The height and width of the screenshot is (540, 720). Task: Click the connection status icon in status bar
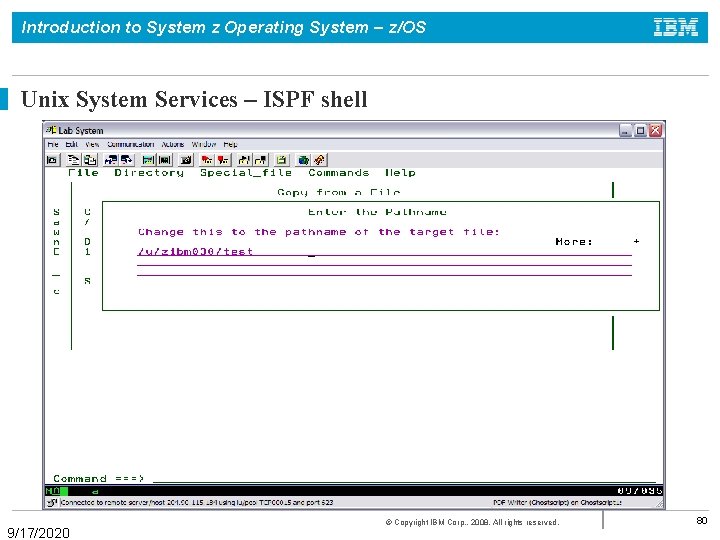53,502
